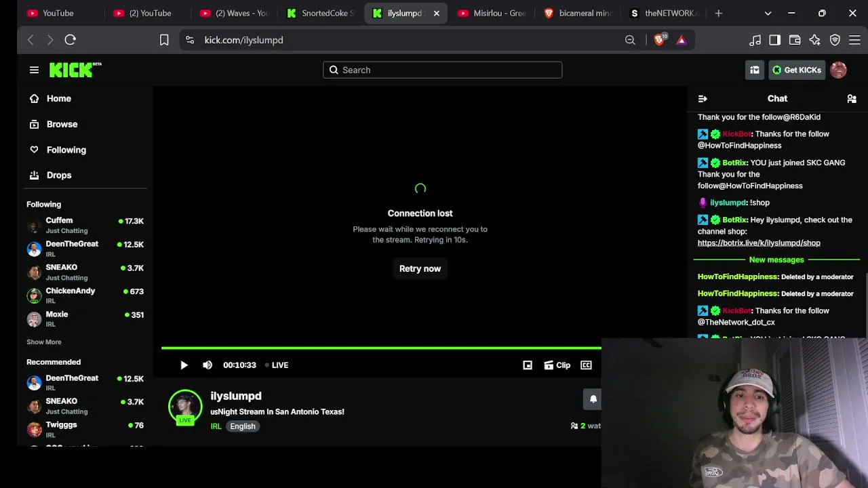
Task: Jump to New messages in chat
Action: (x=776, y=260)
